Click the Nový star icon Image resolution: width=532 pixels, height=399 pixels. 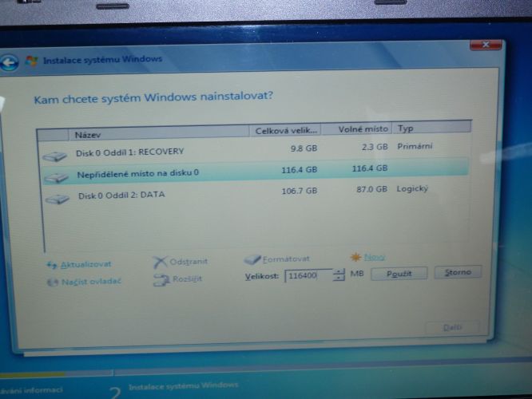355,257
